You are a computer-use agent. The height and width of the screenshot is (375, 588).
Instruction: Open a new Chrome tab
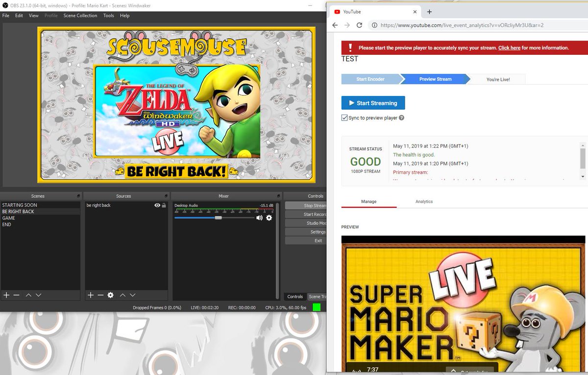(x=429, y=12)
